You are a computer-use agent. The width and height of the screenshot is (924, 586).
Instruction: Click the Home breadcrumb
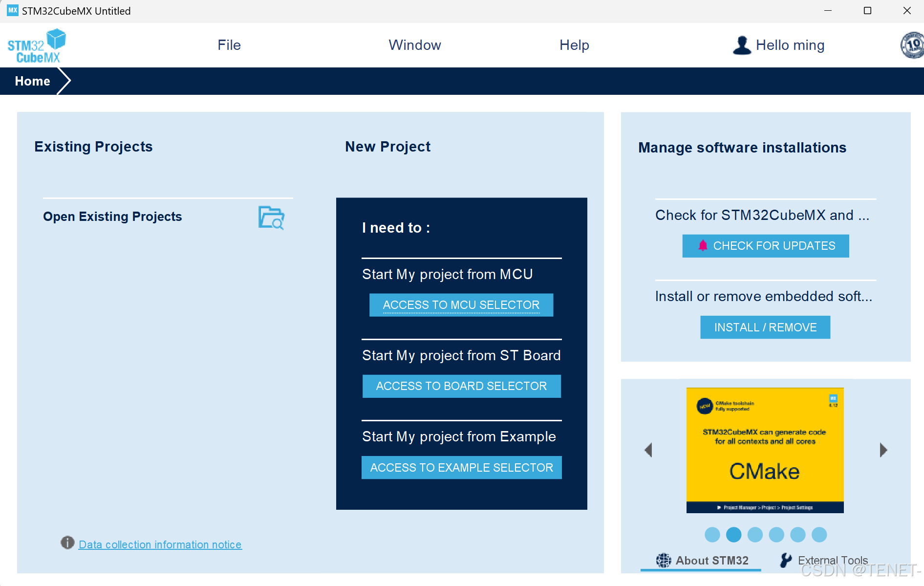tap(32, 81)
